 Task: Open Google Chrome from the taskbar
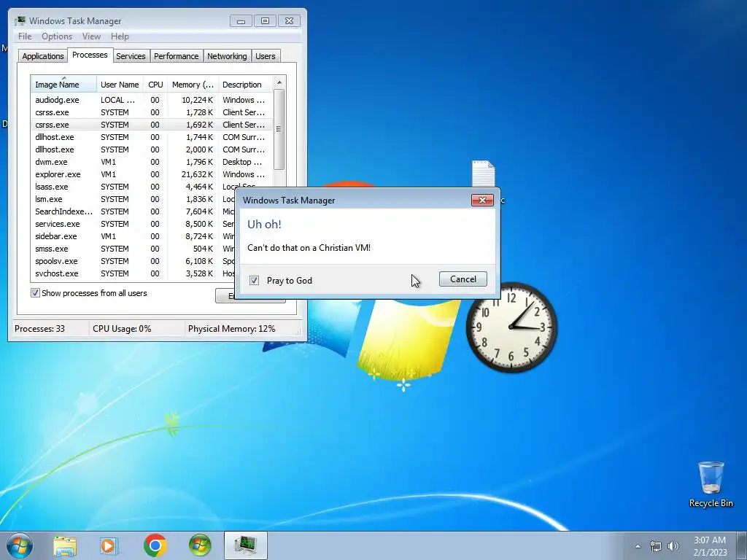tap(155, 545)
